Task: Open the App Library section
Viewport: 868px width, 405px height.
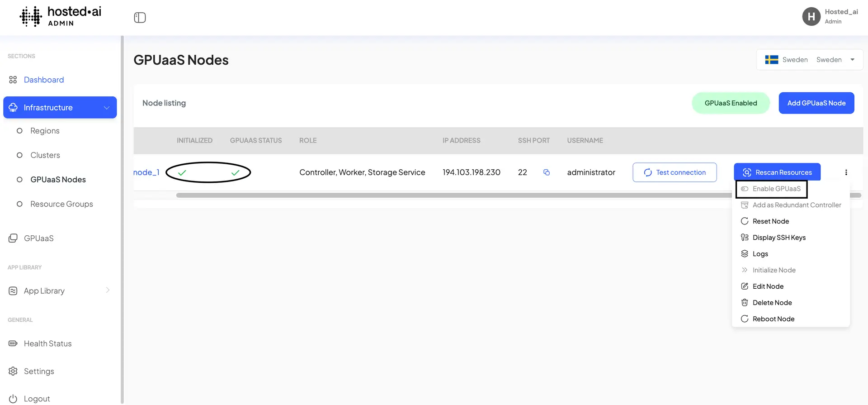Action: pos(44,291)
